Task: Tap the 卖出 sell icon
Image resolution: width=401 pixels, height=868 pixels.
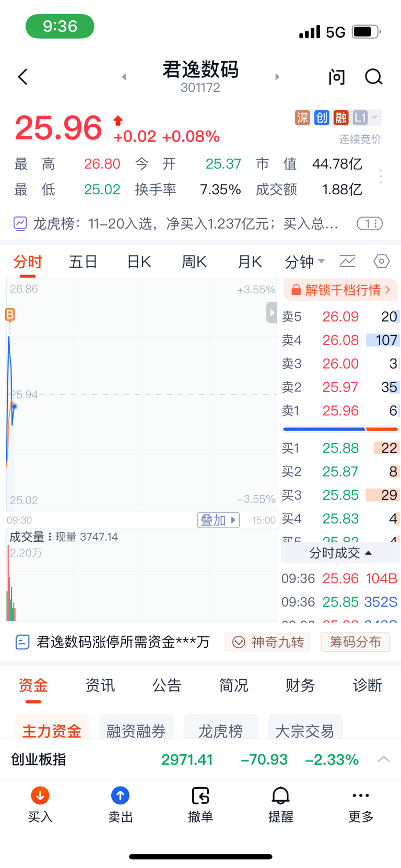Action: [120, 804]
